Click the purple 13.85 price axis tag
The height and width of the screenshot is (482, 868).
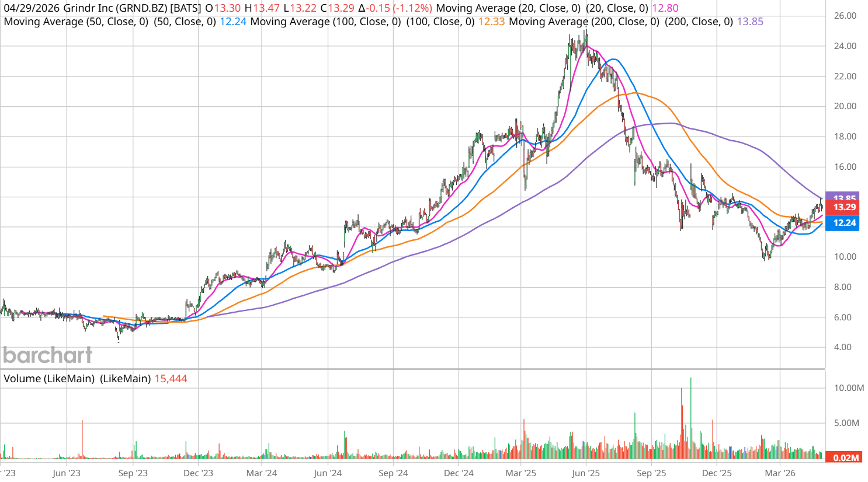pyautogui.click(x=843, y=197)
